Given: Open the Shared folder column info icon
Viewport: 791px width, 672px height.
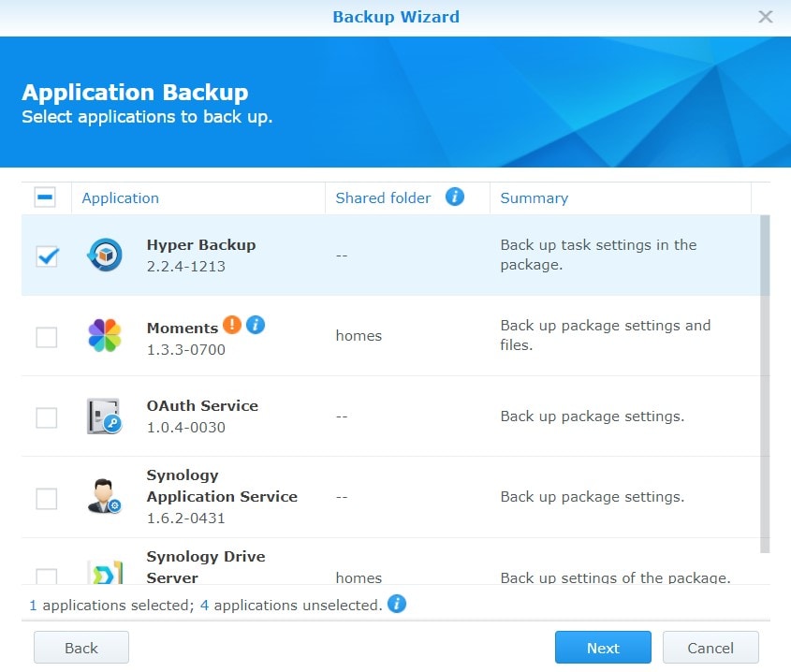Looking at the screenshot, I should point(455,197).
